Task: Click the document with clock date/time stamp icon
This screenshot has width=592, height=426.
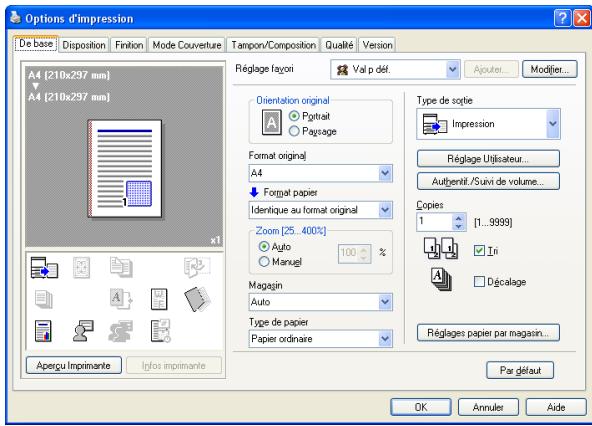Action: pyautogui.click(x=160, y=331)
